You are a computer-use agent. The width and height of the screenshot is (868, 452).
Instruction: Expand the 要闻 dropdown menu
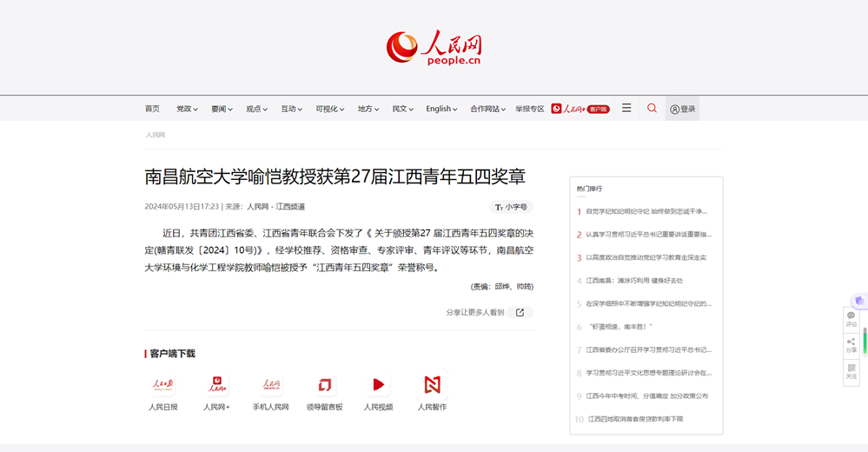(x=222, y=110)
